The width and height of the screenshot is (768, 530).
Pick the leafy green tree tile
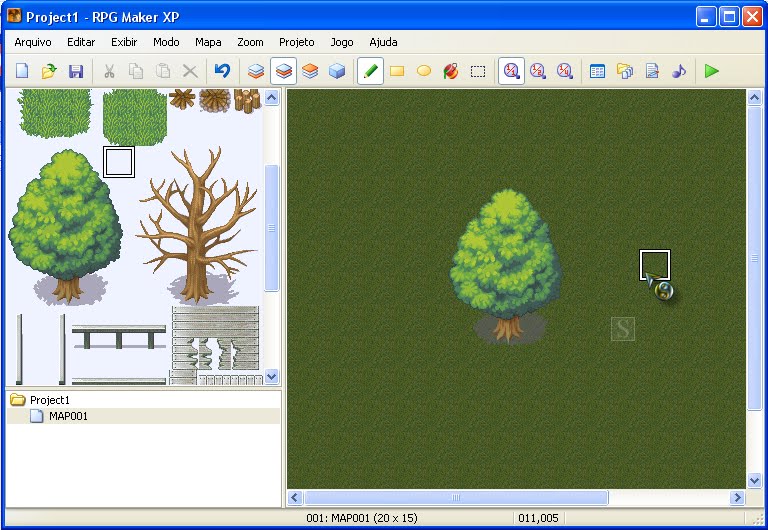[65, 226]
